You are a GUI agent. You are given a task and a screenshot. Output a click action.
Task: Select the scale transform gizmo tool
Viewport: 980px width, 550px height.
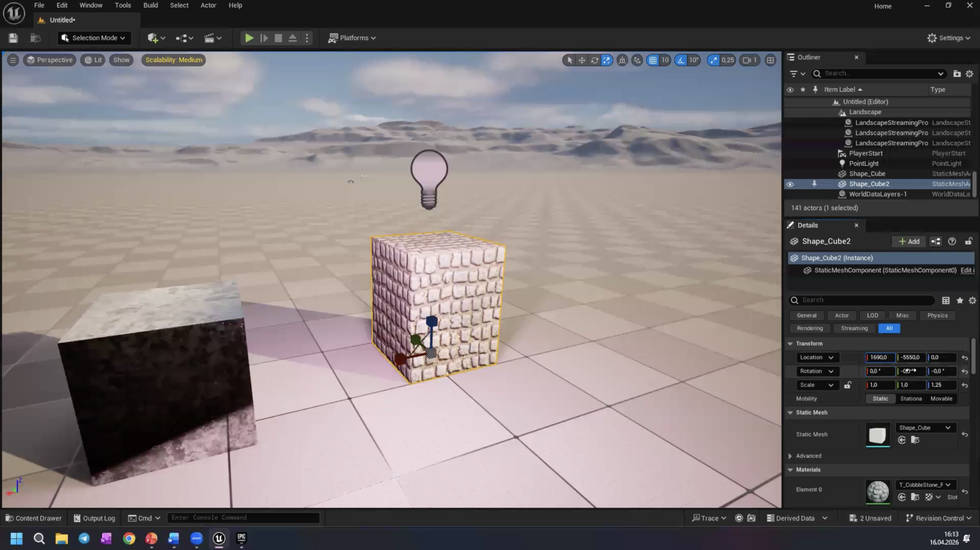pyautogui.click(x=607, y=60)
